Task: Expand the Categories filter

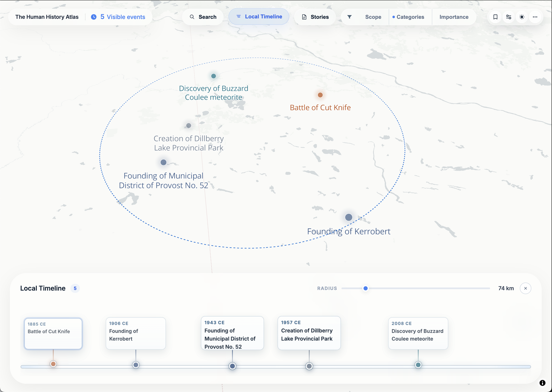Action: tap(410, 17)
